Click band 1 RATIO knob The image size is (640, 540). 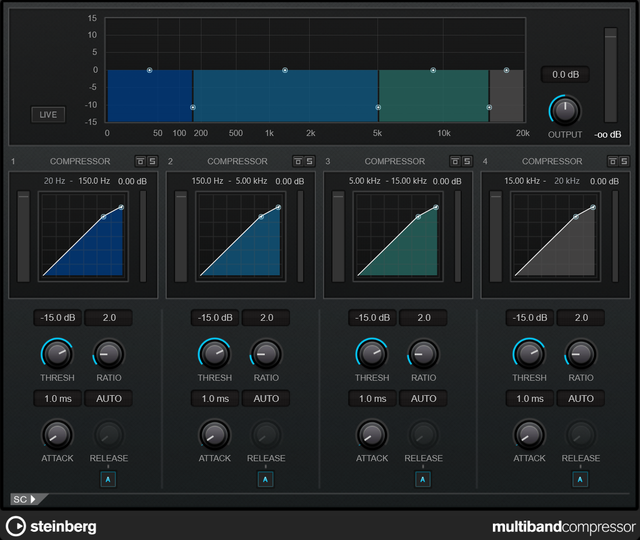point(109,354)
